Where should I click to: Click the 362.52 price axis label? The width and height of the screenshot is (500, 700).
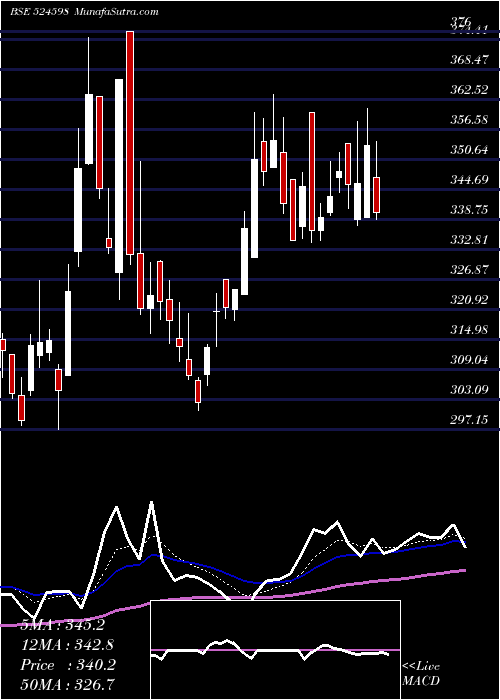point(468,90)
